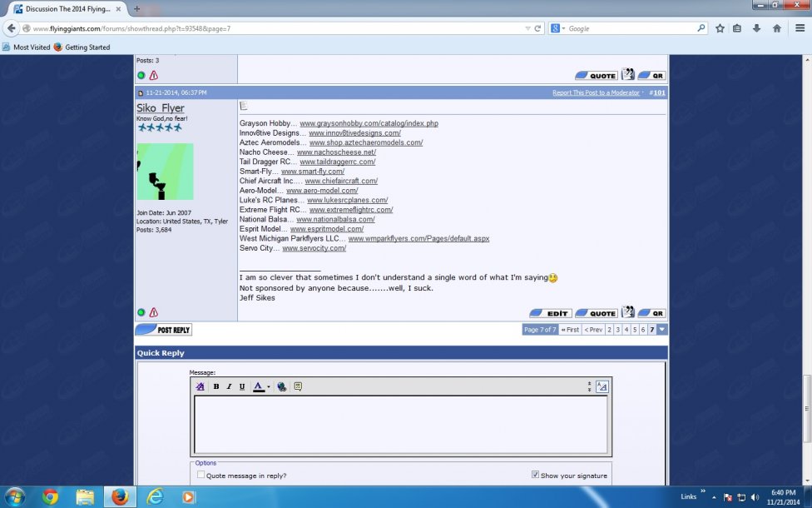Open Report This Post to a Moderator
Image resolution: width=812 pixels, height=508 pixels.
pos(596,92)
